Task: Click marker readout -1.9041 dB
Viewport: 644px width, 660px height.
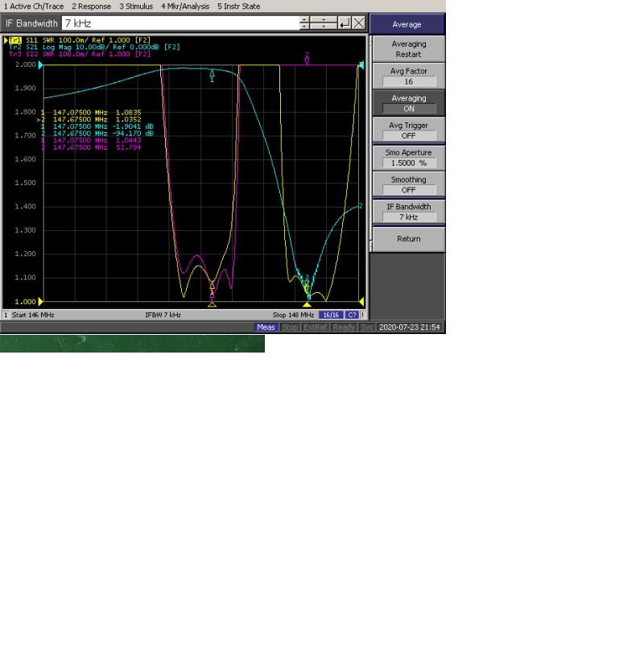Action: pos(133,126)
